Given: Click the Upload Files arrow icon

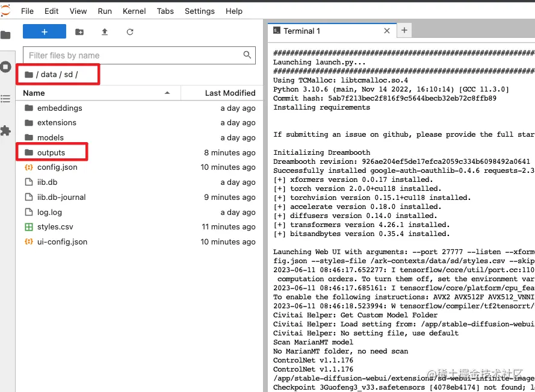Looking at the screenshot, I should point(104,32).
